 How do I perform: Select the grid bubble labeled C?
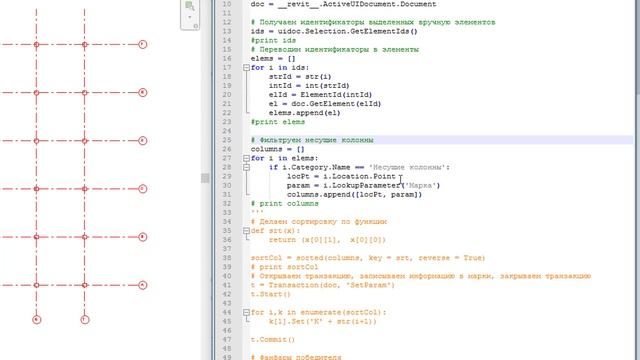pos(142,189)
